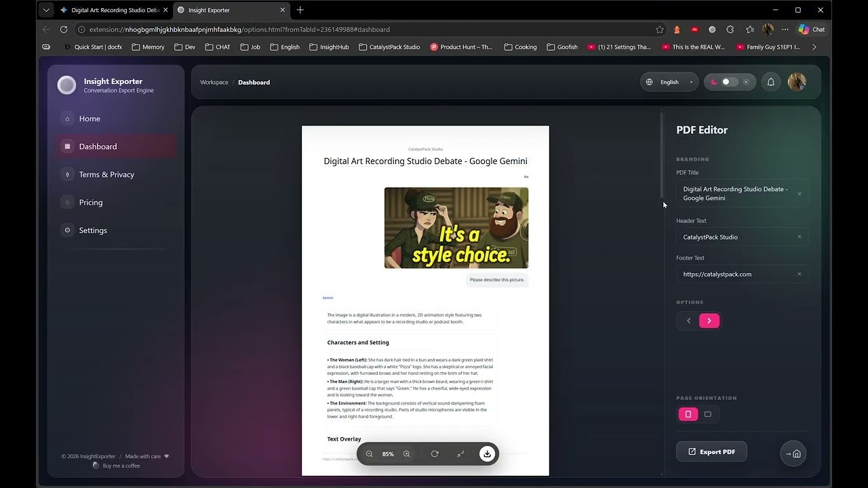Select landscape page orientation
The width and height of the screenshot is (868, 488).
pos(708,414)
